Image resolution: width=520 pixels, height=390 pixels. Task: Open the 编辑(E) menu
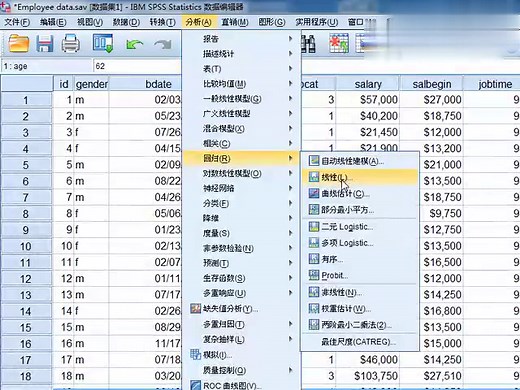click(53, 22)
